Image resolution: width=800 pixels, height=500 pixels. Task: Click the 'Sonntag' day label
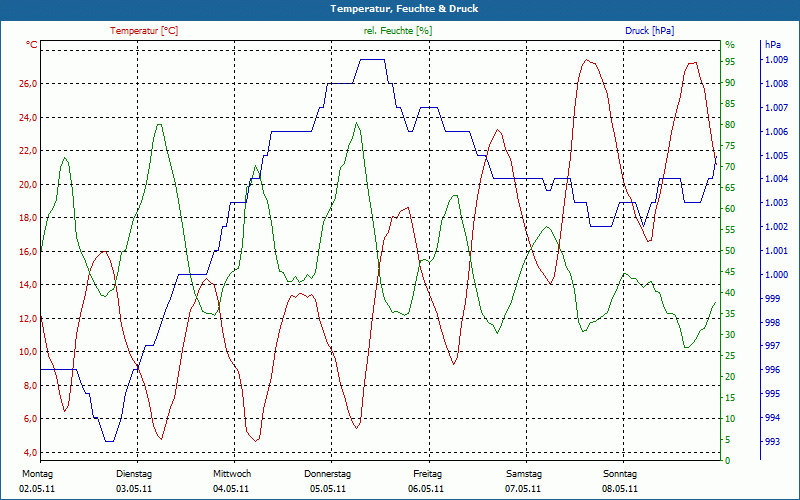(x=620, y=474)
